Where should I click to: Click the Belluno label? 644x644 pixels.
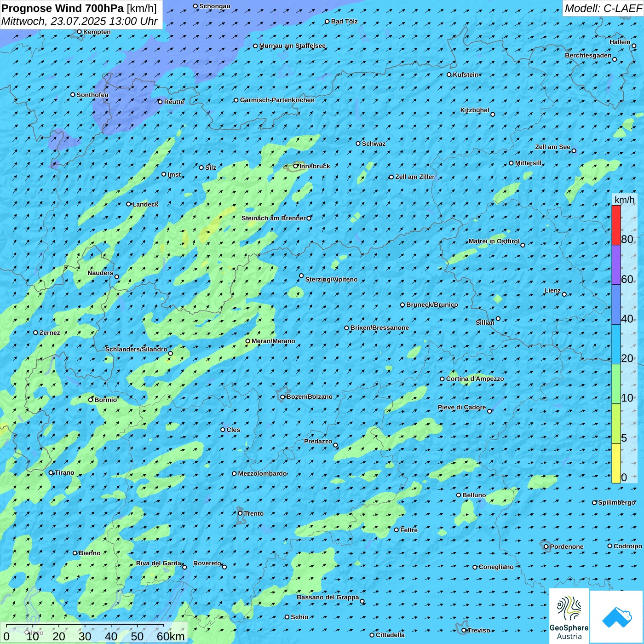point(474,495)
